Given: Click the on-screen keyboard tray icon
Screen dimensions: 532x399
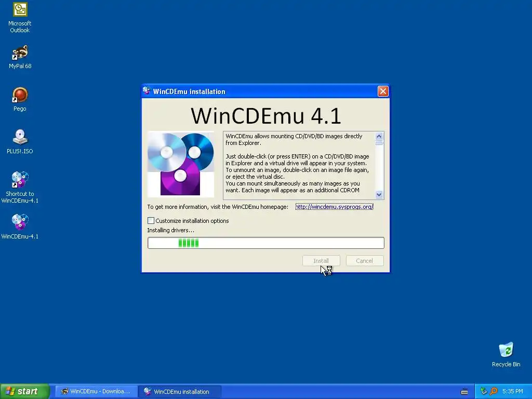Looking at the screenshot, I should pos(464,392).
